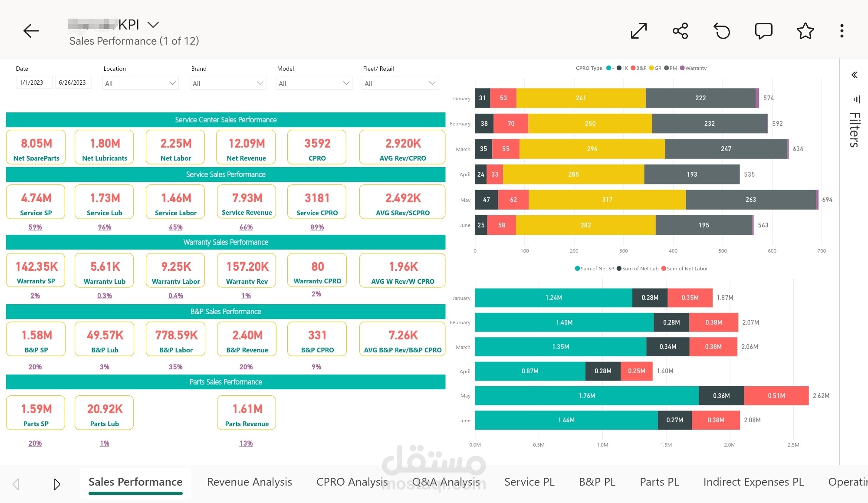
Task: Open the Parts PL tab
Action: click(659, 482)
